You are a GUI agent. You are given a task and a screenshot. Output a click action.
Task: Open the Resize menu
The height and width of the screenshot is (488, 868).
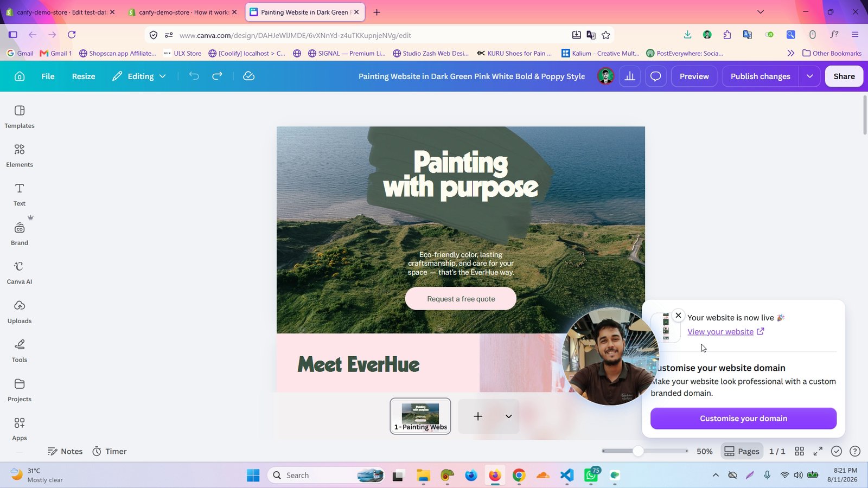tap(84, 76)
